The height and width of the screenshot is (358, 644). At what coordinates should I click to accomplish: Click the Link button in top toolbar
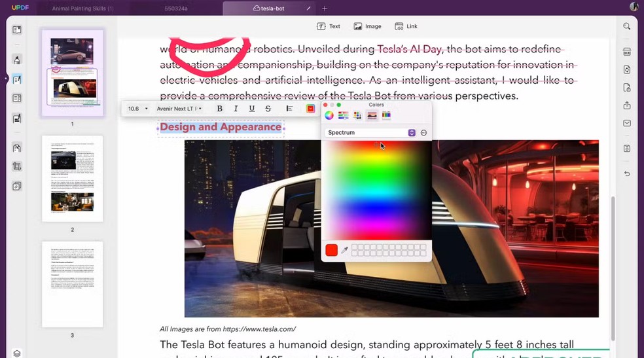tap(406, 27)
